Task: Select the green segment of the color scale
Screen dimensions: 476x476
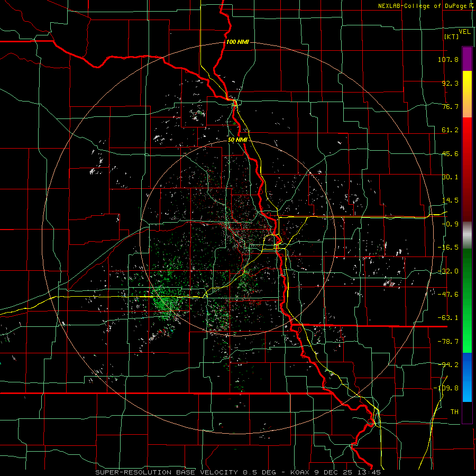Action: pyautogui.click(x=467, y=300)
